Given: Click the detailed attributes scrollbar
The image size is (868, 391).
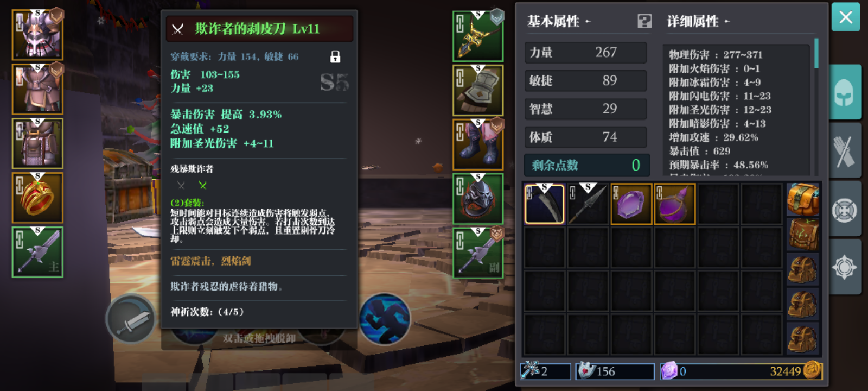Looking at the screenshot, I should (816, 53).
